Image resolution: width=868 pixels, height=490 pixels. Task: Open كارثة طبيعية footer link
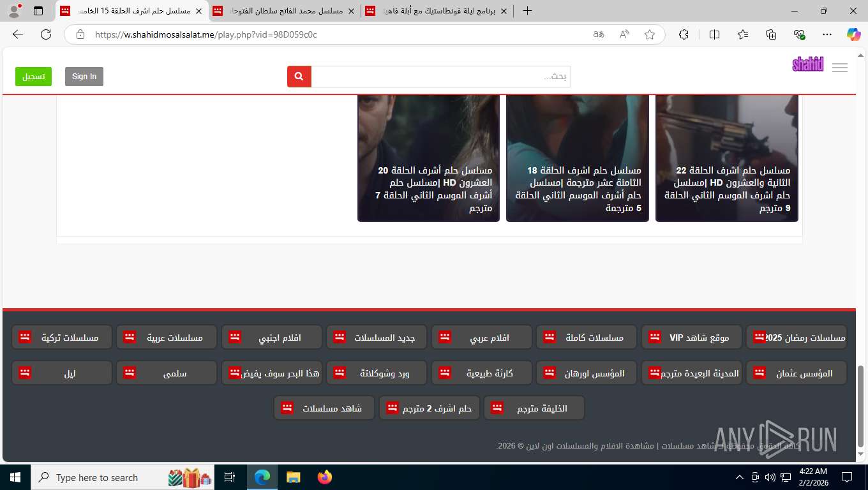pos(482,373)
